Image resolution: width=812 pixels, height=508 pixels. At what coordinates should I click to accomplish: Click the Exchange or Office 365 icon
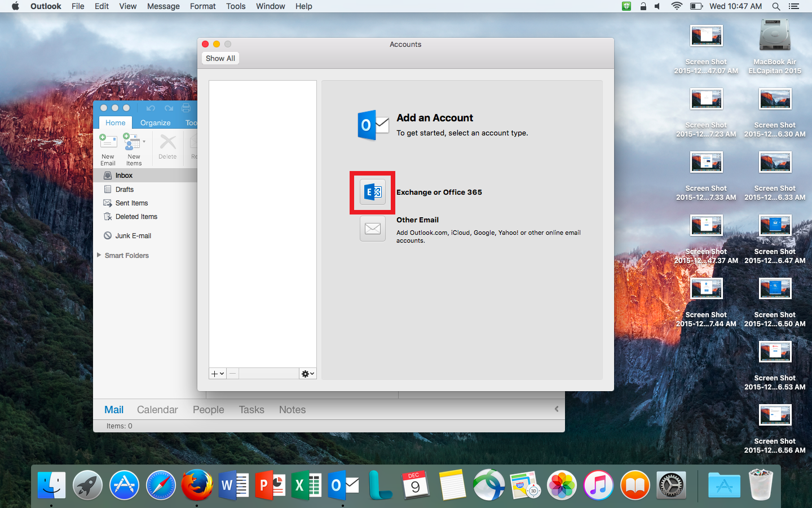pos(372,192)
